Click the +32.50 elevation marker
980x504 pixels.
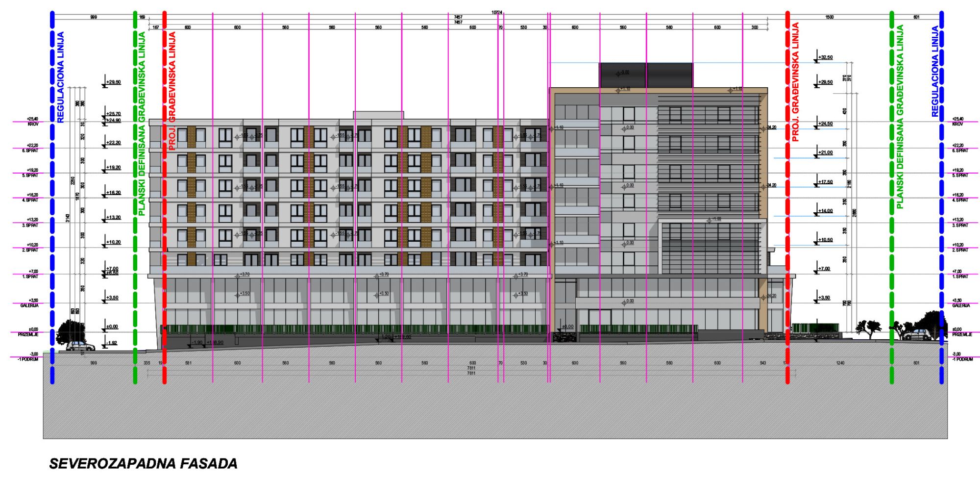pos(825,58)
